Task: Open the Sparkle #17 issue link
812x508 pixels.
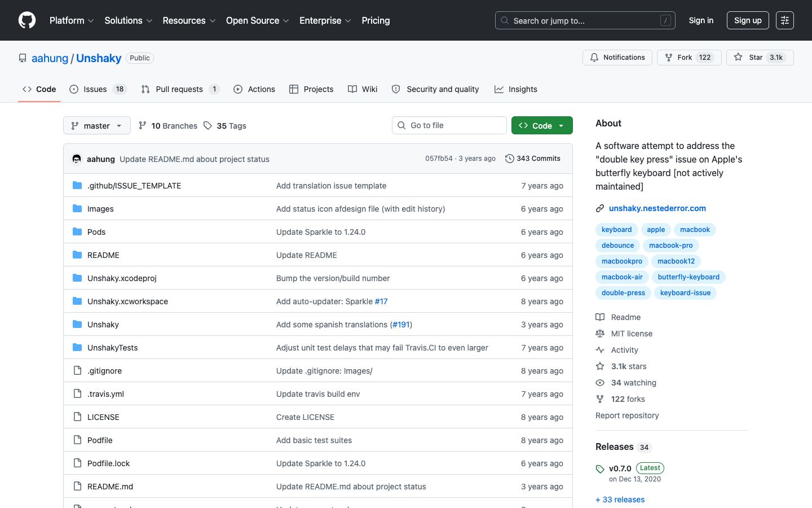Action: point(381,301)
